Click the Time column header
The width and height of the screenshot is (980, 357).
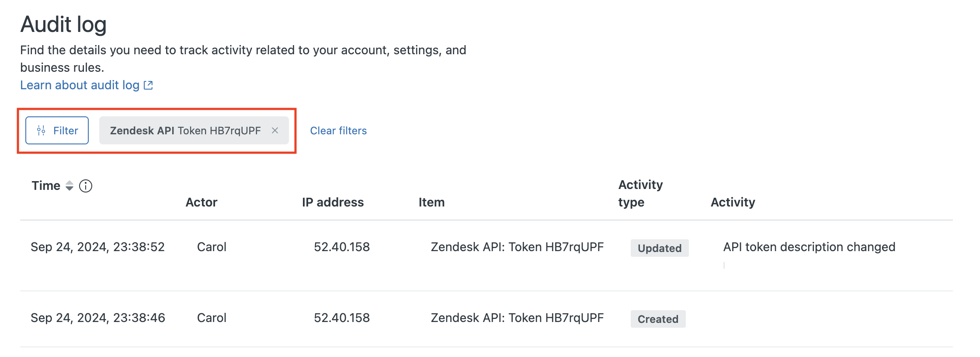pos(46,186)
